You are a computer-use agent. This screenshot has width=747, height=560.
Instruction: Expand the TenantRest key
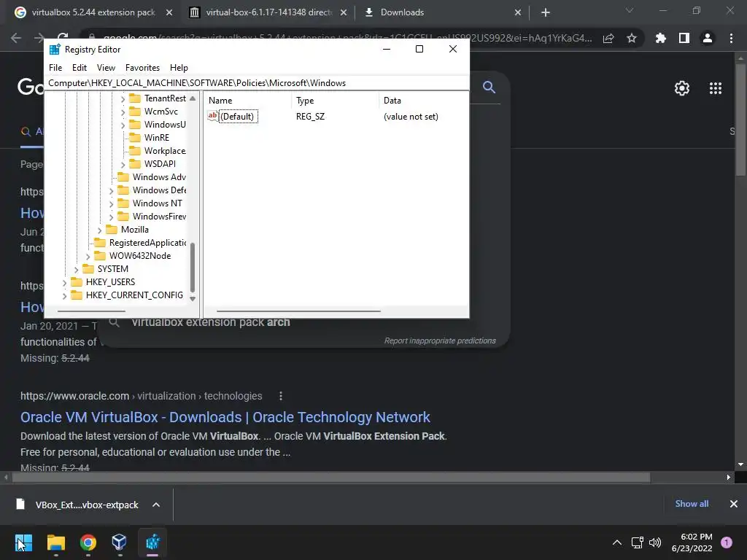[123, 98]
